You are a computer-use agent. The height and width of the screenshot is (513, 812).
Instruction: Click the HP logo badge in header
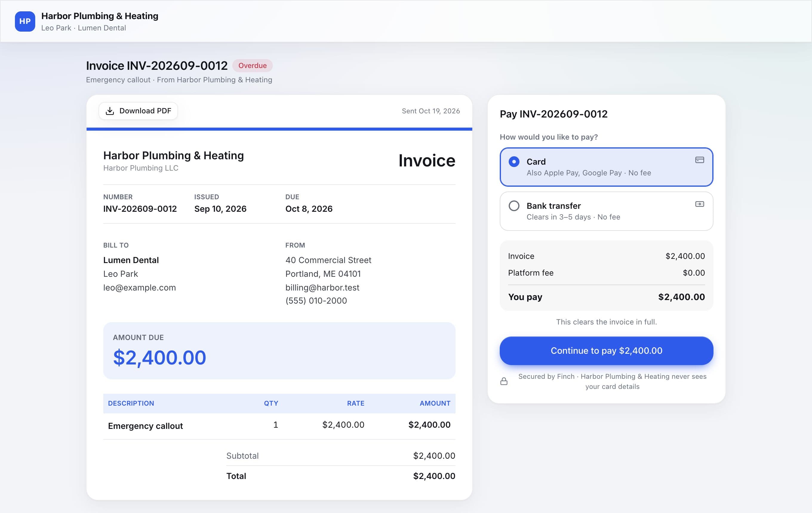(x=25, y=21)
